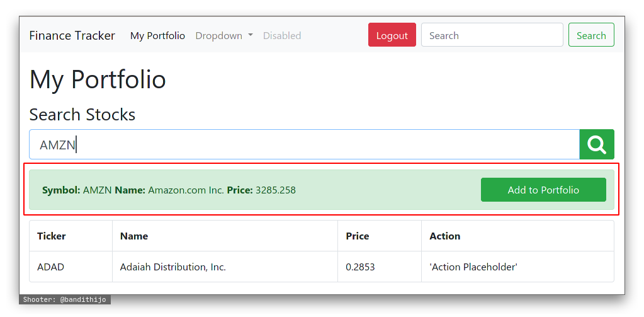Click the My Portfolio page heading
The height and width of the screenshot is (317, 644).
click(x=98, y=79)
